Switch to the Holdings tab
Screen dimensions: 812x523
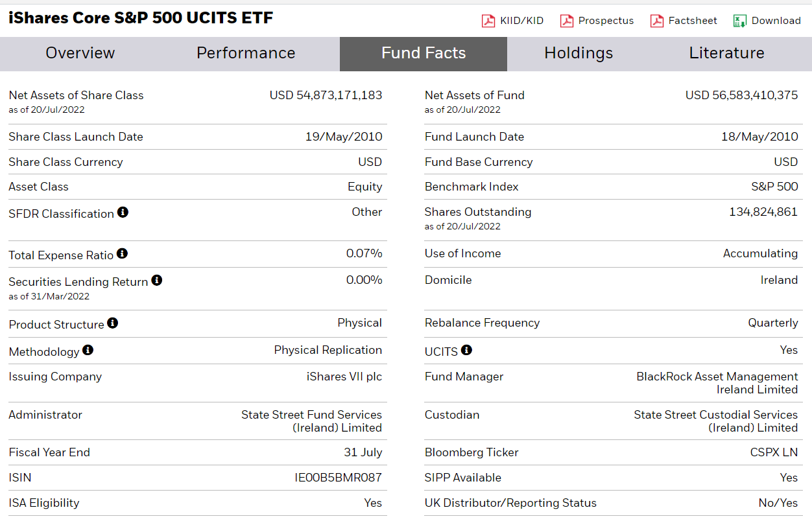(x=579, y=54)
